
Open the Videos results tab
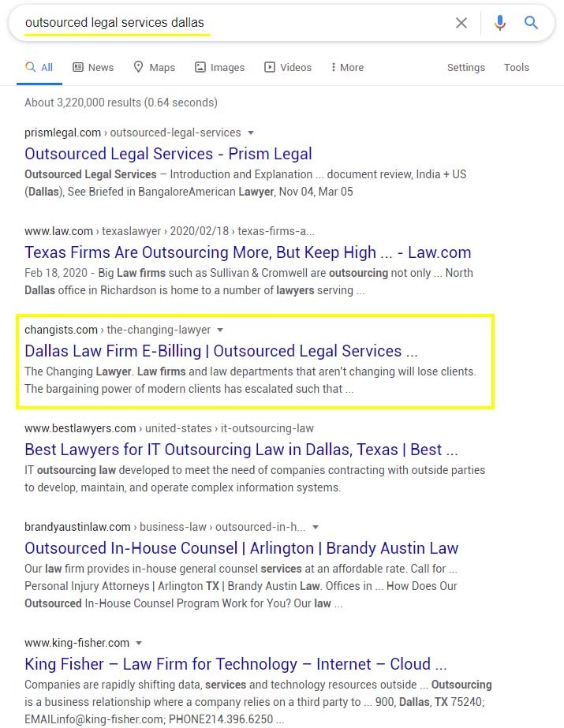coord(288,67)
